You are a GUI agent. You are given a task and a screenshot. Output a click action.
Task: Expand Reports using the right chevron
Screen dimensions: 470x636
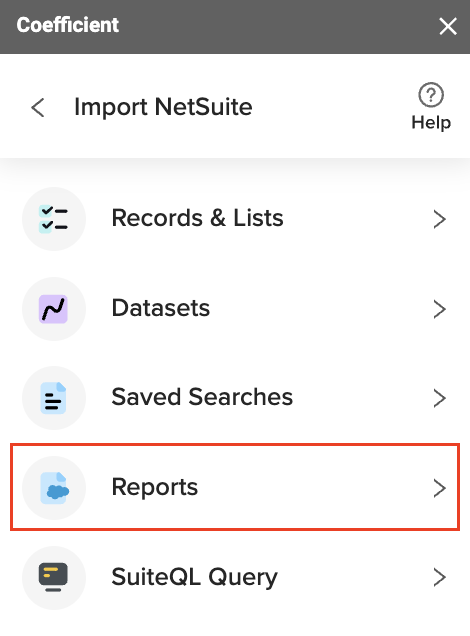point(440,488)
